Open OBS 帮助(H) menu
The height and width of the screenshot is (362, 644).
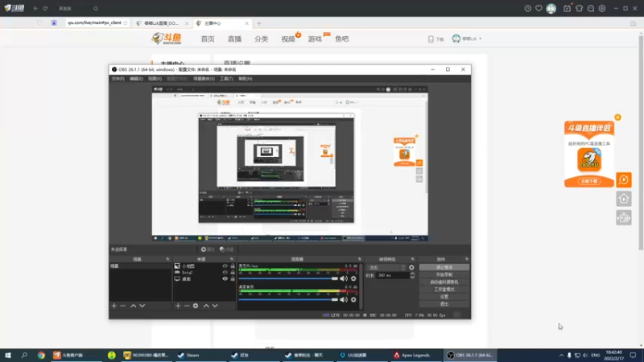(246, 79)
